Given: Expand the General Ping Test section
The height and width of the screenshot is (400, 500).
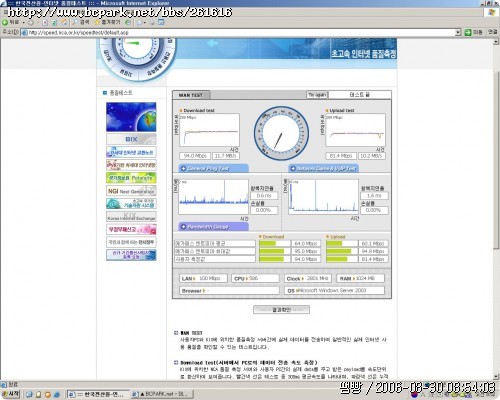Looking at the screenshot, I should tap(214, 168).
